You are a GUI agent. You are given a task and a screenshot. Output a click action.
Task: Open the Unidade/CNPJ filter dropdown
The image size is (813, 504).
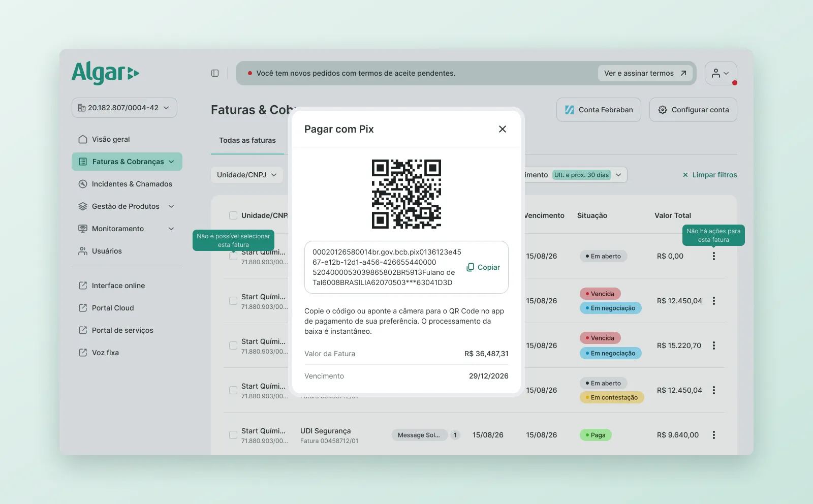click(x=247, y=175)
